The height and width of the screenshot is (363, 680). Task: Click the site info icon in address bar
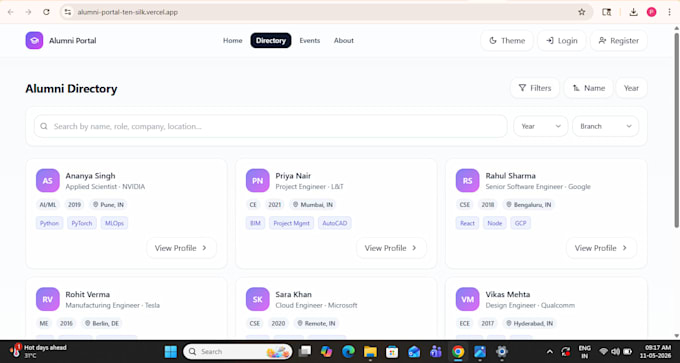coord(68,12)
